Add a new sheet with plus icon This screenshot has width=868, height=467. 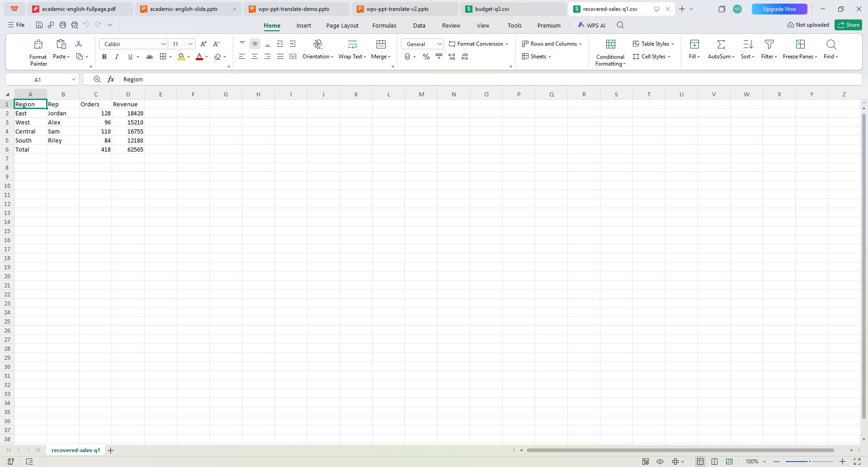pos(110,450)
